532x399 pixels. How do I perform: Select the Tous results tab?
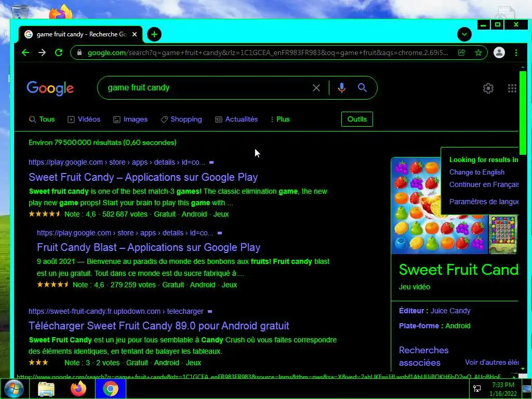tap(42, 119)
